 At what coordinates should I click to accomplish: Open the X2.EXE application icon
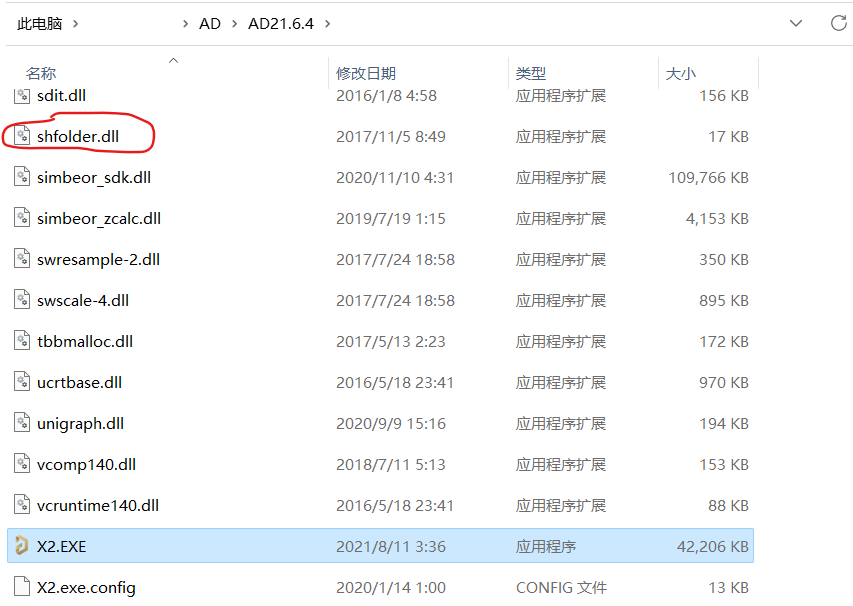(21, 546)
